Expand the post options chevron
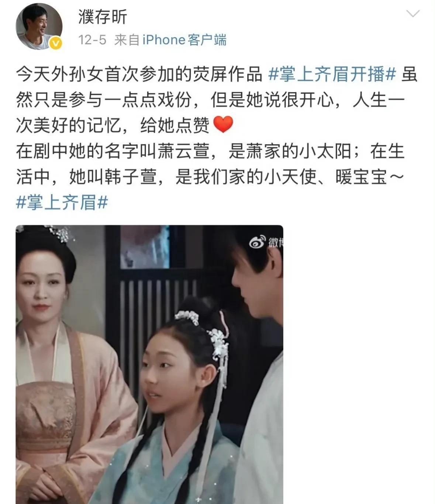The height and width of the screenshot is (504, 435). [412, 14]
